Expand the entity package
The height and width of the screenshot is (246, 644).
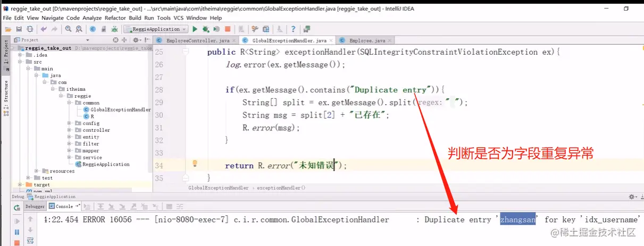click(x=70, y=137)
